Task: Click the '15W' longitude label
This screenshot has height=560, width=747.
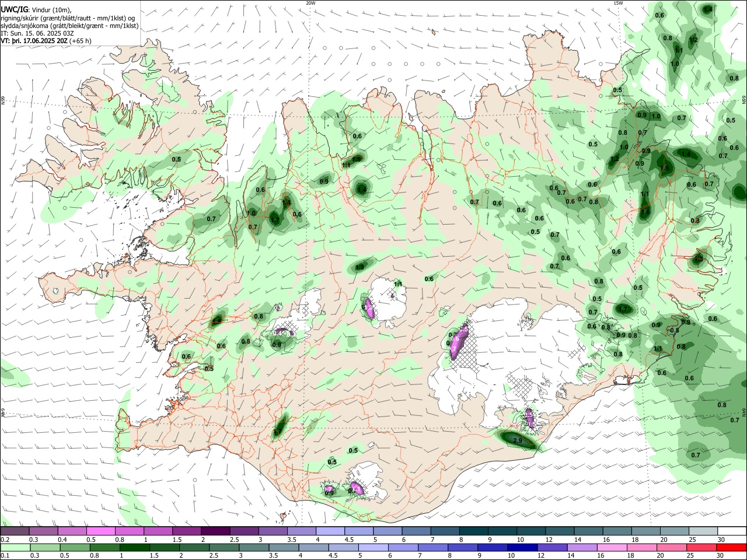Action: click(x=618, y=3)
